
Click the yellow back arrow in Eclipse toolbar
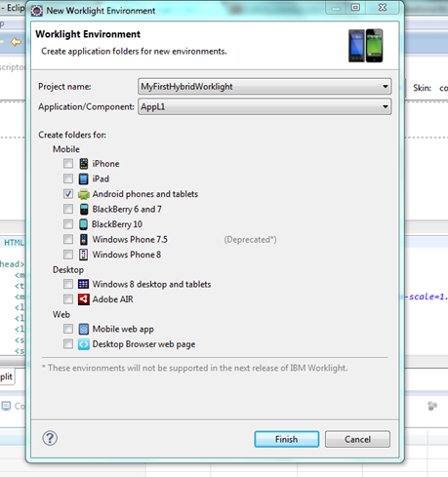click(x=16, y=42)
